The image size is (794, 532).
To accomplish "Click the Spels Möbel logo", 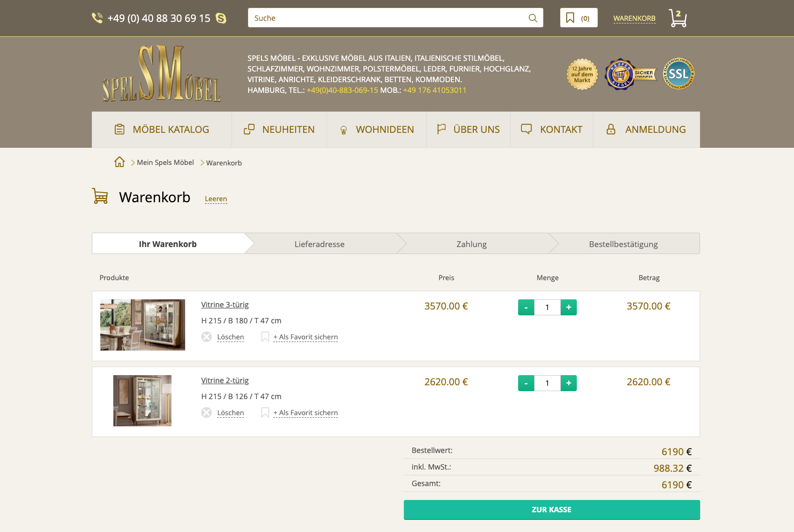I will 162,74.
